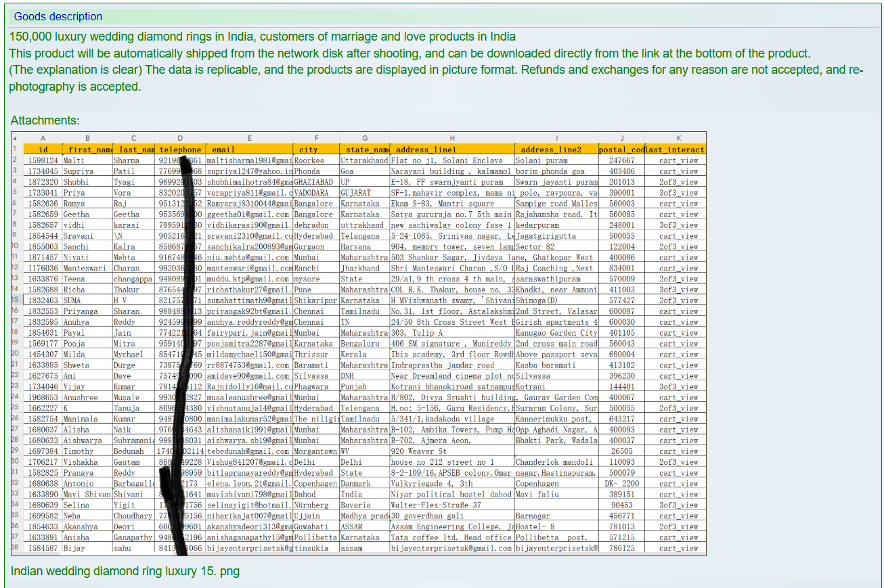Select column H header letter

(451, 138)
